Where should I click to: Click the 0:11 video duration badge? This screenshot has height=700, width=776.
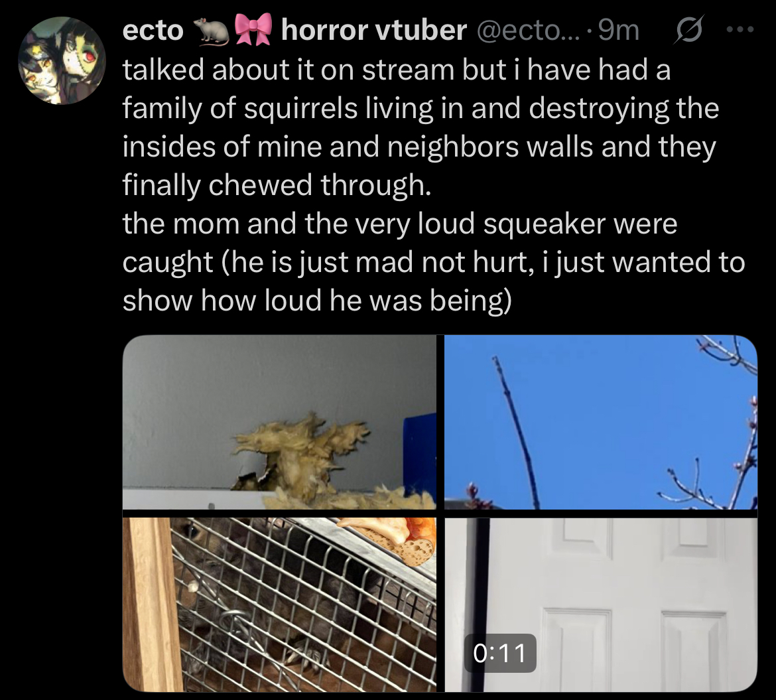pyautogui.click(x=500, y=653)
